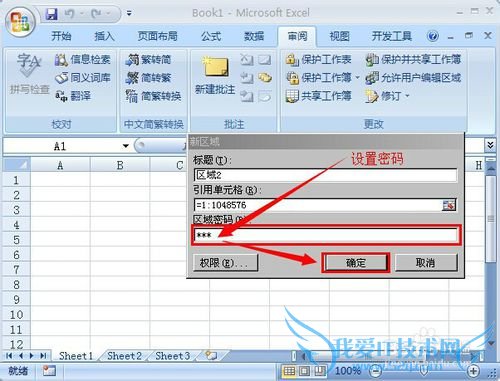Undo the last action
Screen dimensions: 500x381
70,14
